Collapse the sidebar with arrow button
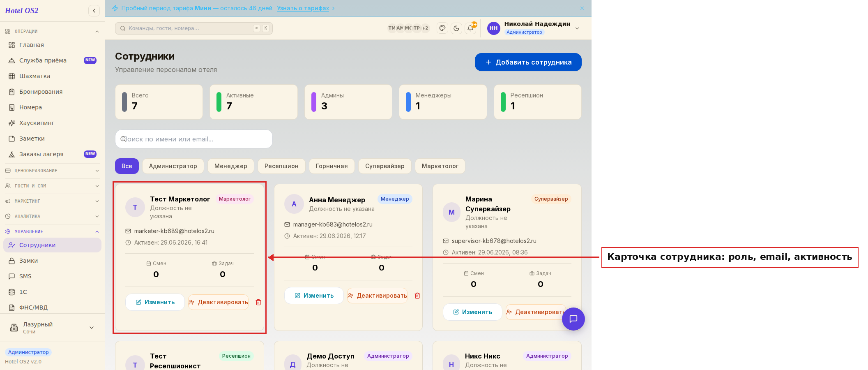 (94, 11)
